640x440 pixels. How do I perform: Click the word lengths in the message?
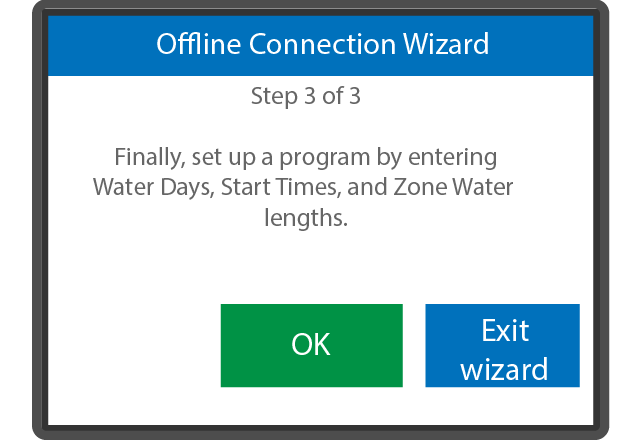pos(305,218)
